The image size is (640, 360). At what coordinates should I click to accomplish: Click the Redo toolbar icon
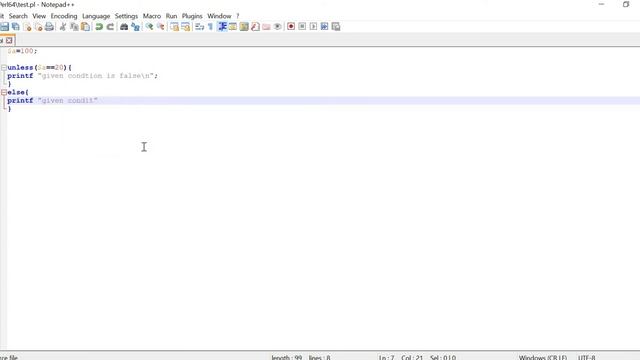[110, 27]
